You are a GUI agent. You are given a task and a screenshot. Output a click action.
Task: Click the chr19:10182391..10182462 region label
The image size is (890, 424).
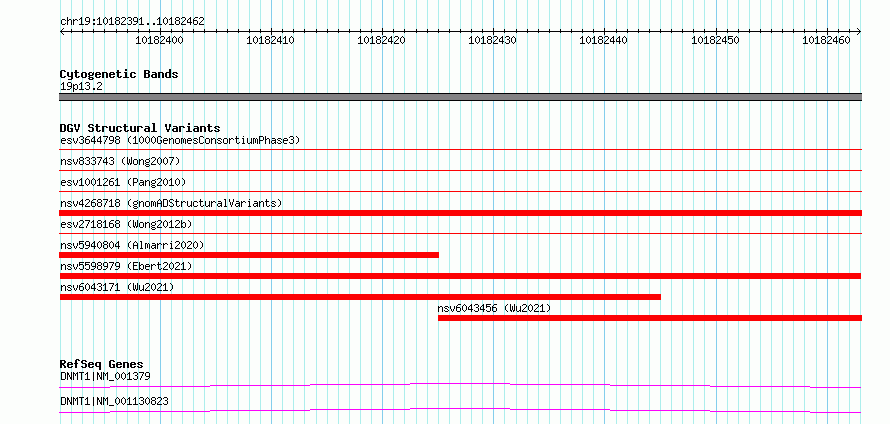132,22
